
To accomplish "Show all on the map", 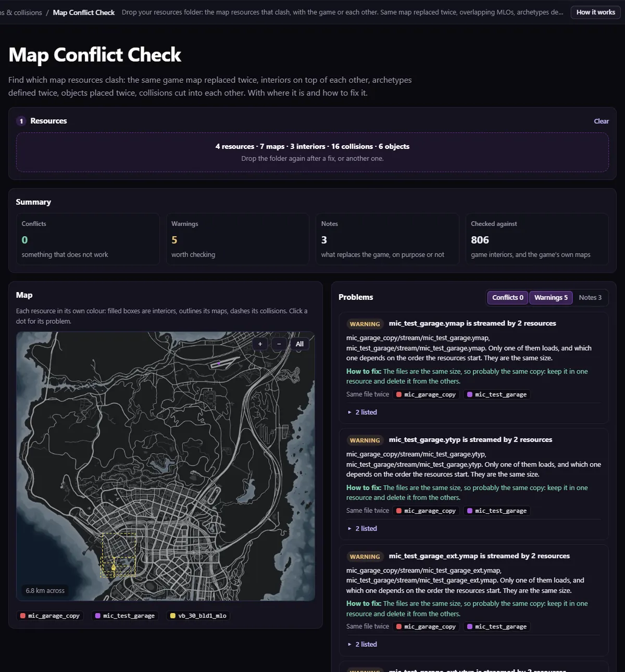I will click(x=299, y=344).
